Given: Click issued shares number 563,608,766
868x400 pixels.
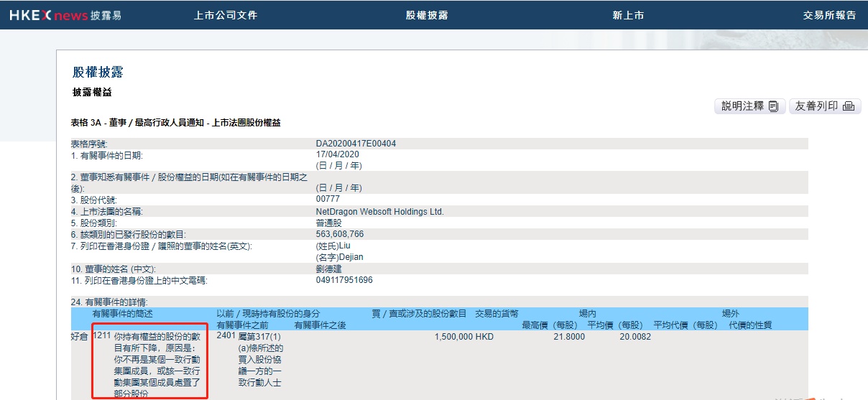Looking at the screenshot, I should 340,234.
